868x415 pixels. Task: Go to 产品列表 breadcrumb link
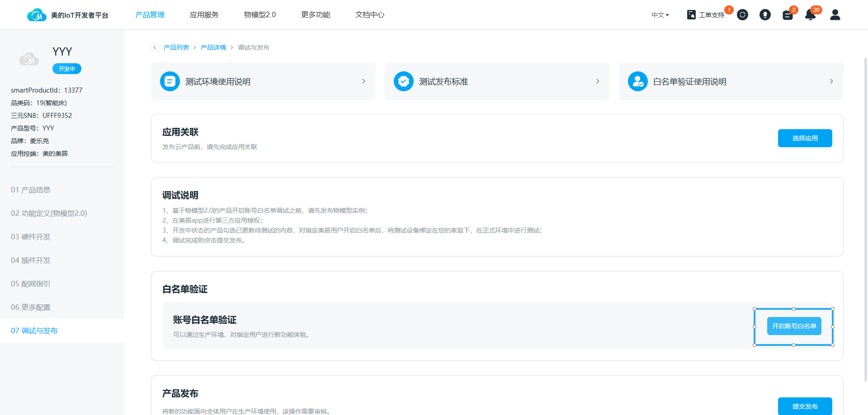pos(176,47)
